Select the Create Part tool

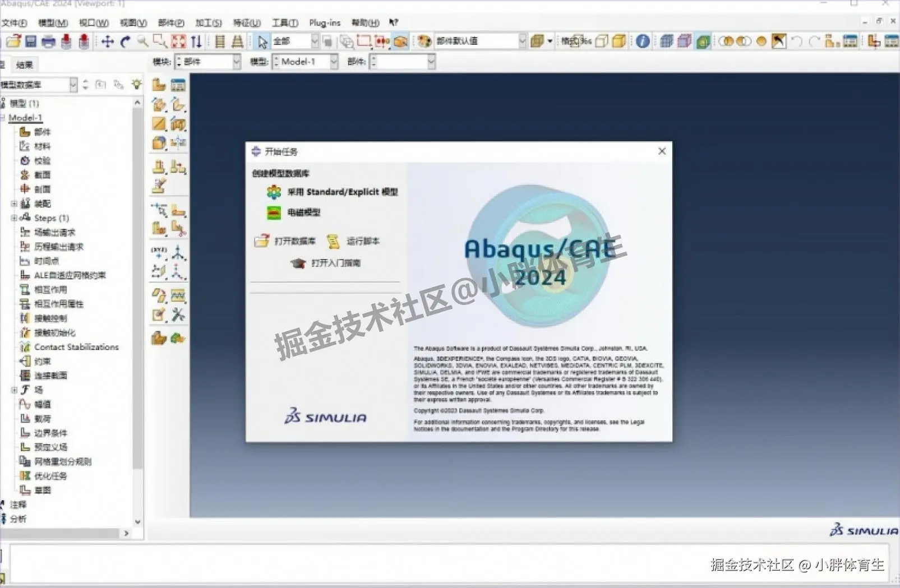(x=160, y=84)
